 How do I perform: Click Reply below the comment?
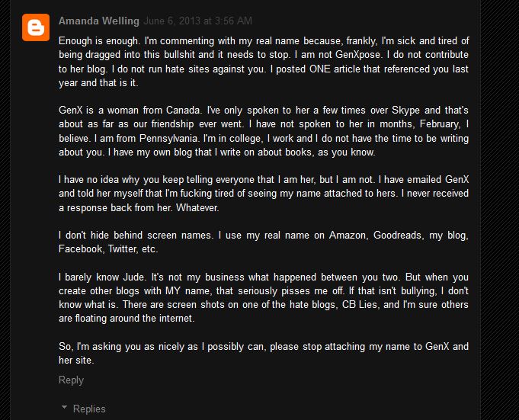pos(71,380)
